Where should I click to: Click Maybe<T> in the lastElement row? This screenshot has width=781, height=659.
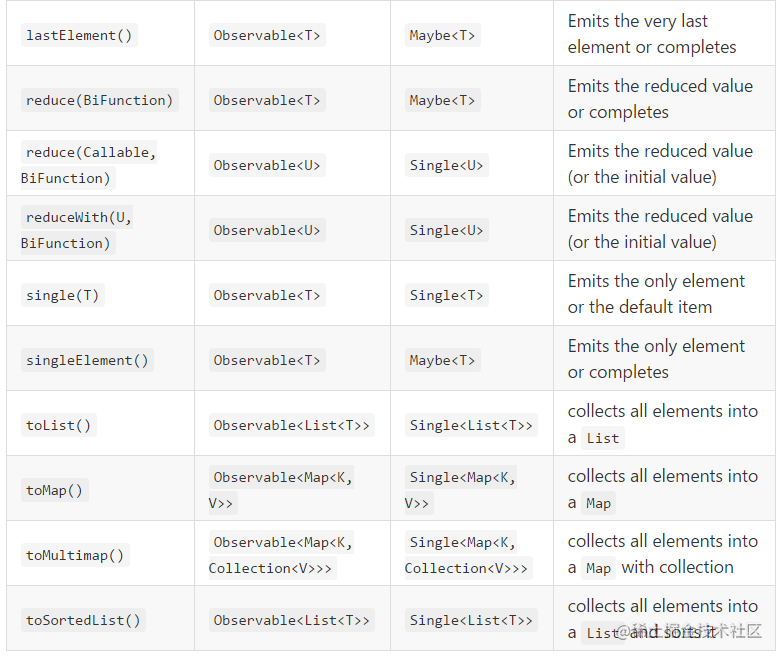pyautogui.click(x=442, y=35)
